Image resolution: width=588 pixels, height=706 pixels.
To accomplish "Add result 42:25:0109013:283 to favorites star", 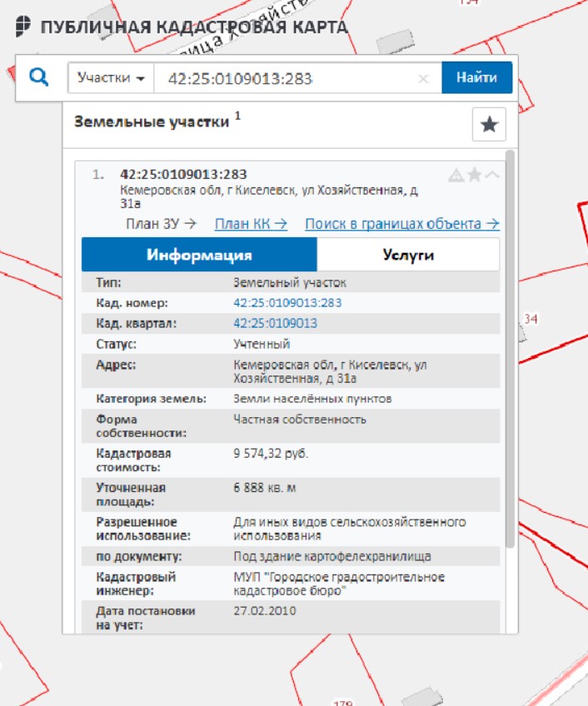I will (x=474, y=174).
